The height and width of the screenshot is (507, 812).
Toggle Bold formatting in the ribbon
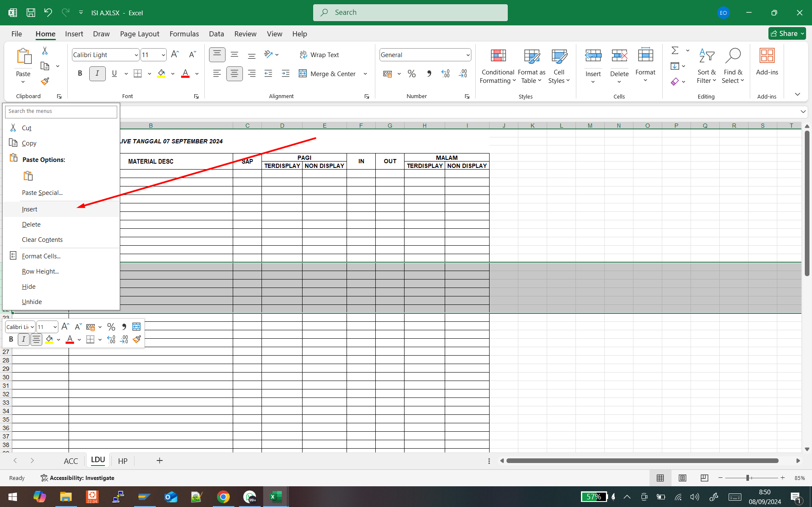tap(80, 74)
